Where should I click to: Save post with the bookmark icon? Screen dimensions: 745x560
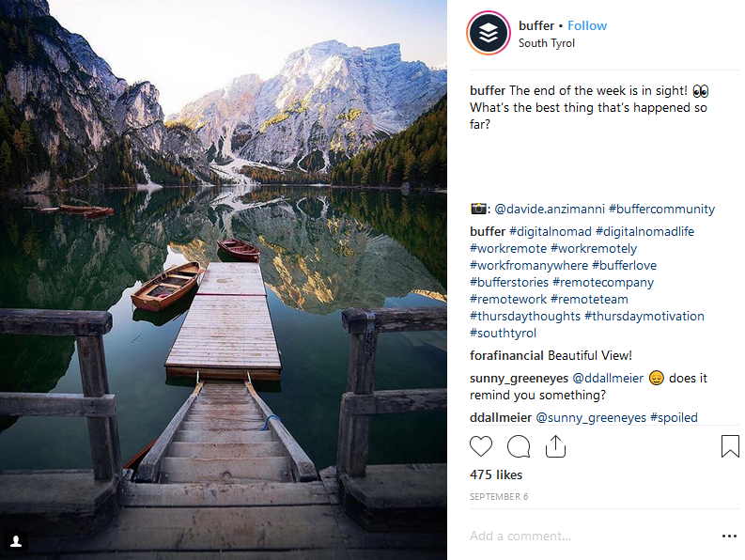730,446
